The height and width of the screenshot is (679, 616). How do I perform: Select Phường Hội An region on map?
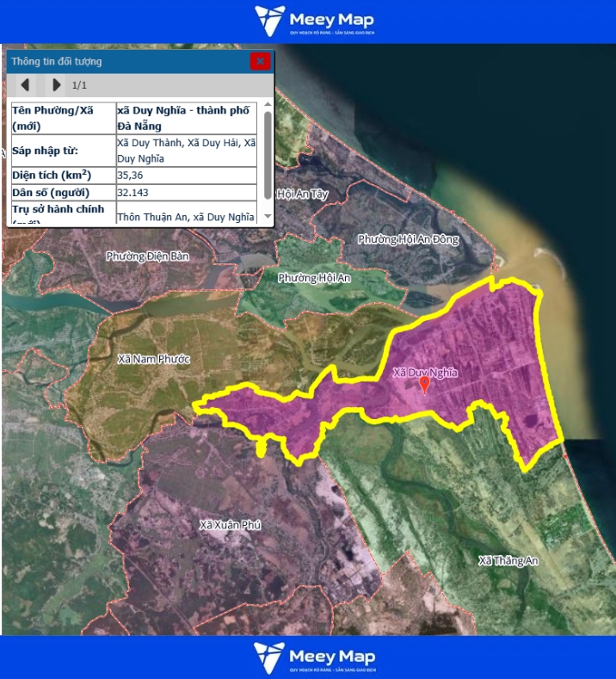314,278
